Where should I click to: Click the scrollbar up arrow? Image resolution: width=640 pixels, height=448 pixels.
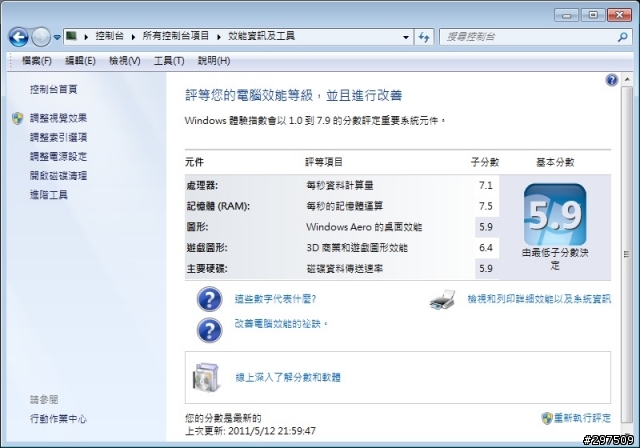coord(627,79)
